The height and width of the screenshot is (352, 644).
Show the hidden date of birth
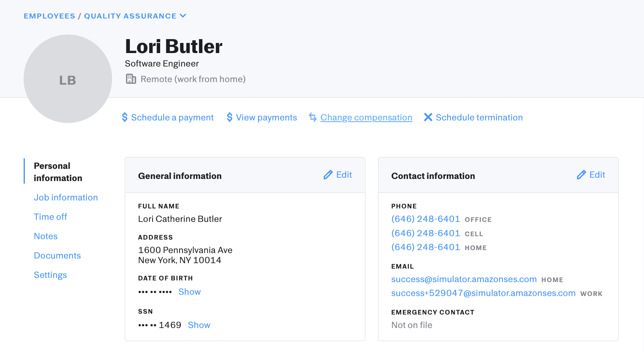tap(190, 292)
